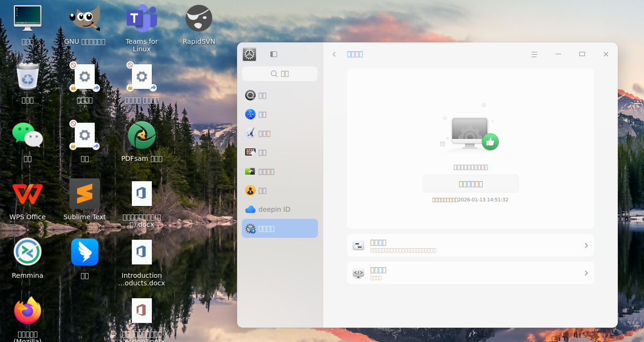This screenshot has height=342, width=644.
Task: Open the system item with the dark ring icon
Action: pyautogui.click(x=279, y=95)
